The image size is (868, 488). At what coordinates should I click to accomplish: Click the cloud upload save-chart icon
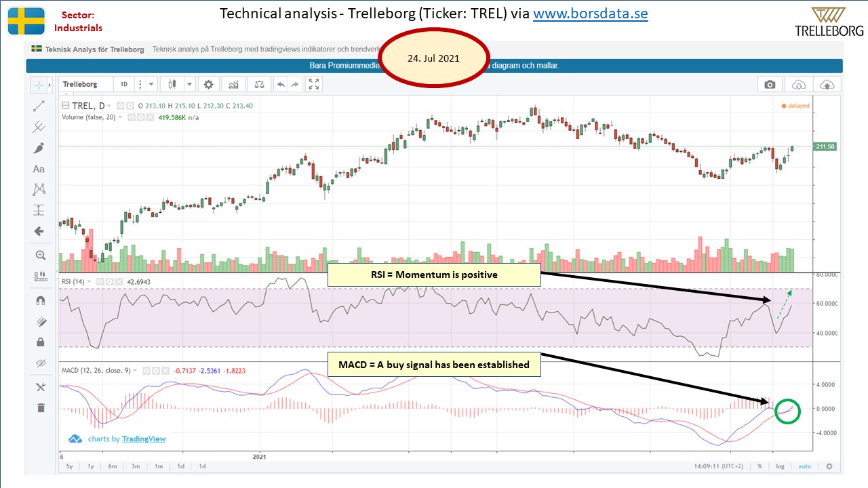coord(827,84)
